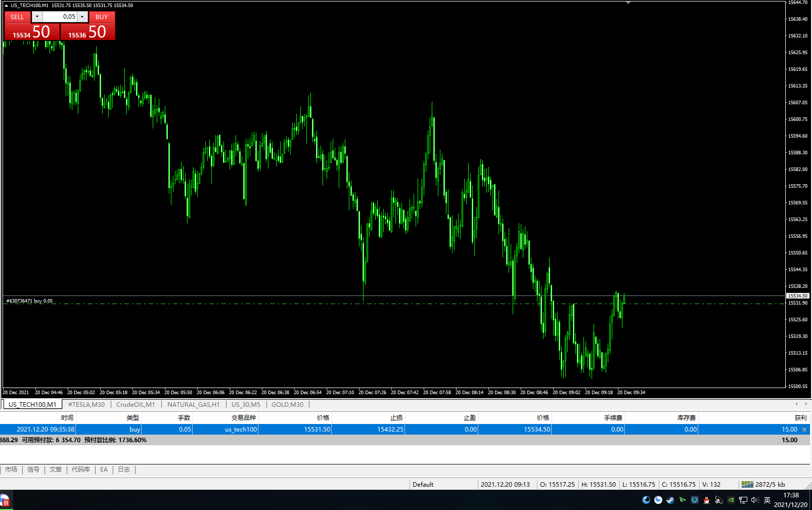Click the 15534.50 current price axis label
812x510 pixels.
tap(798, 295)
